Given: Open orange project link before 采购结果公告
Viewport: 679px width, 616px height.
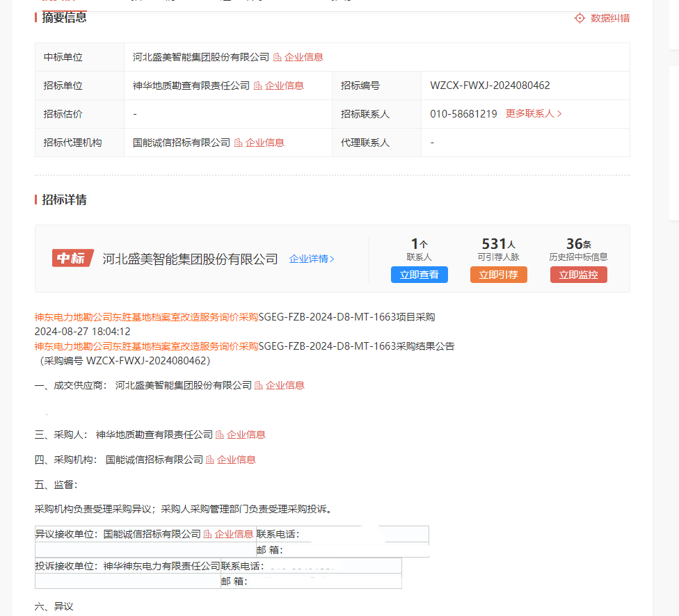Looking at the screenshot, I should click(146, 346).
